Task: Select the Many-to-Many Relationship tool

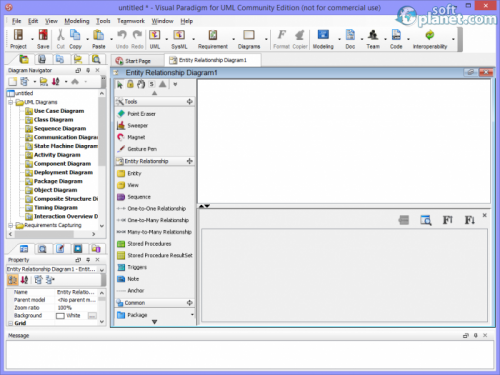Action: click(x=155, y=232)
